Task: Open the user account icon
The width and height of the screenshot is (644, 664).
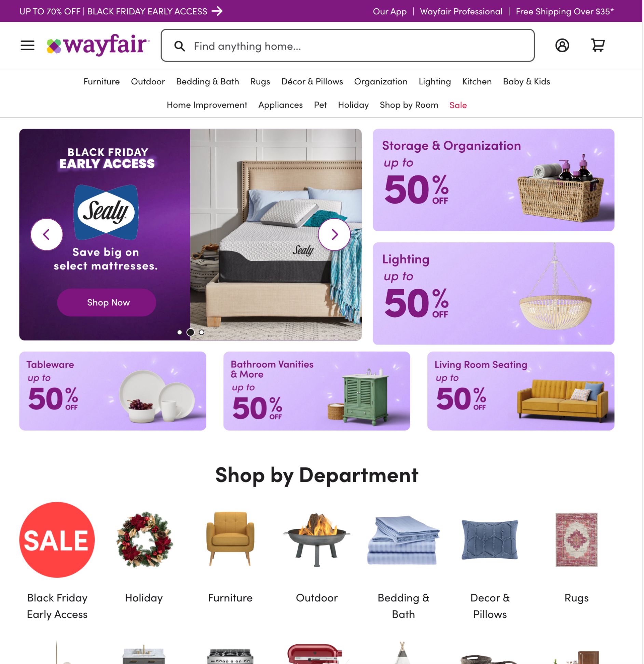Action: (x=562, y=45)
